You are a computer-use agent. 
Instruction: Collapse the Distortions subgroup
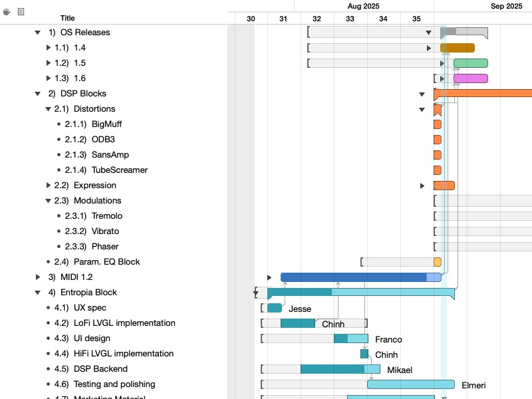pos(49,109)
